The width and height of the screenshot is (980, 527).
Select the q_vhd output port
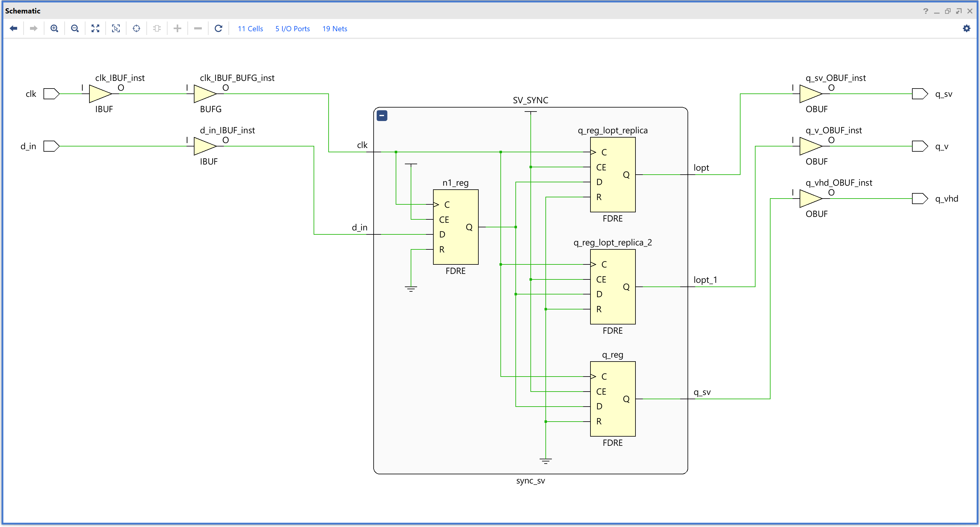pyautogui.click(x=919, y=199)
